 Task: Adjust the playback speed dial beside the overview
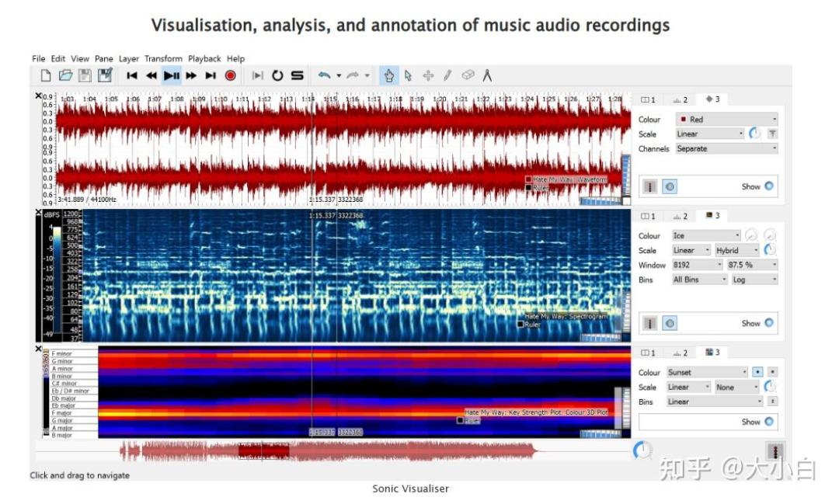coord(642,450)
